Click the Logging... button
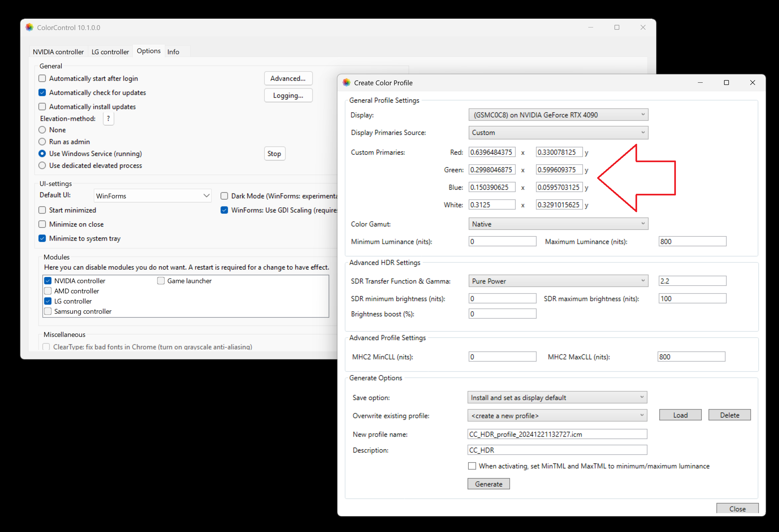The width and height of the screenshot is (779, 532). point(288,96)
